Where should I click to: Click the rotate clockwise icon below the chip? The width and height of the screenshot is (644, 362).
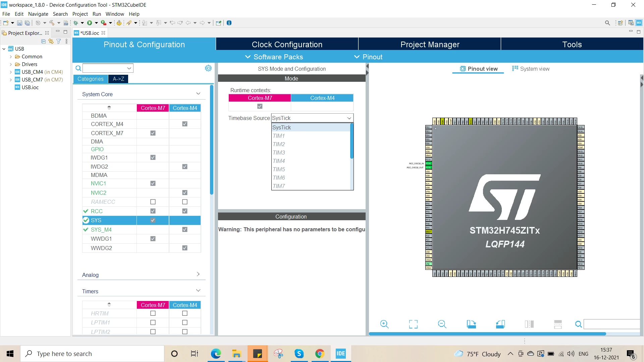point(471,324)
